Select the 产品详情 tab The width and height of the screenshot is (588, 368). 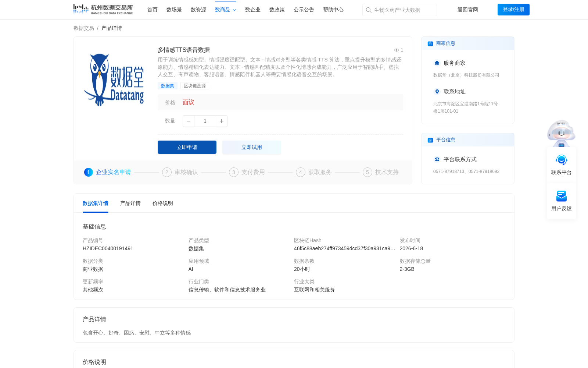click(x=130, y=203)
